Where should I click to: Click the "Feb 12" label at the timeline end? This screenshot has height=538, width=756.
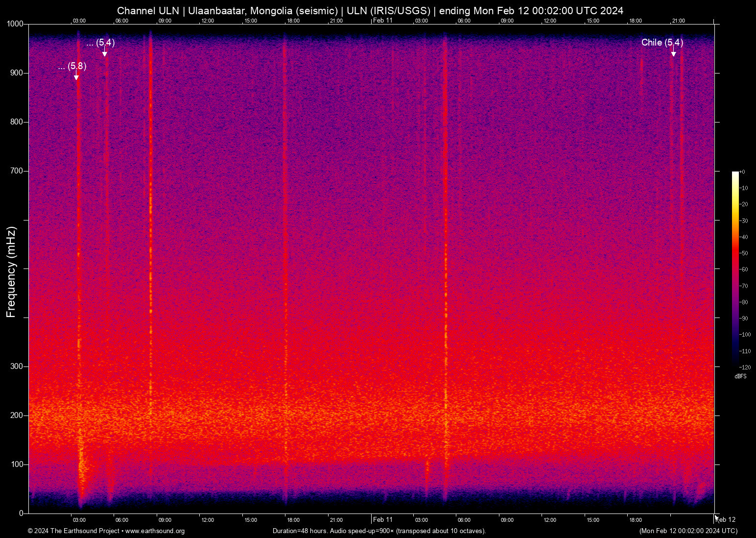(x=726, y=520)
